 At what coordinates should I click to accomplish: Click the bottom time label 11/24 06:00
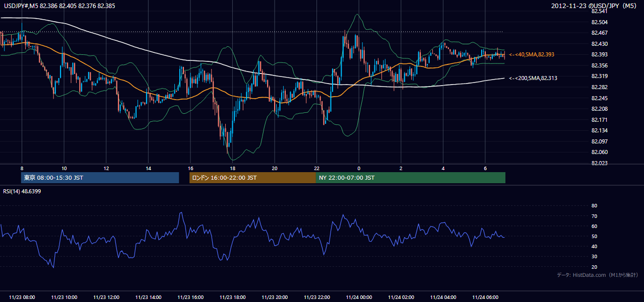pyautogui.click(x=485, y=297)
